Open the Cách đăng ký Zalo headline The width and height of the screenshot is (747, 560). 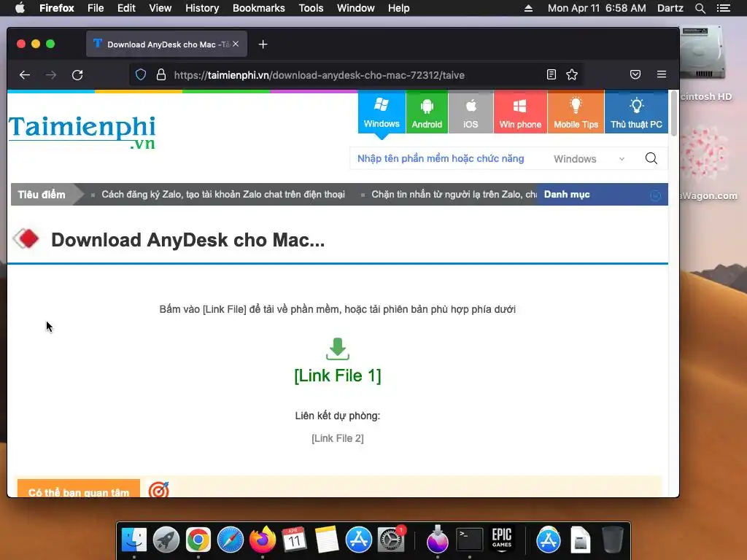(223, 194)
